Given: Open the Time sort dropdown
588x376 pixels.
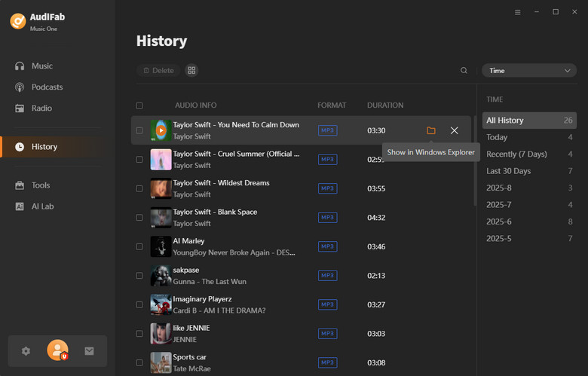Looking at the screenshot, I should 529,71.
